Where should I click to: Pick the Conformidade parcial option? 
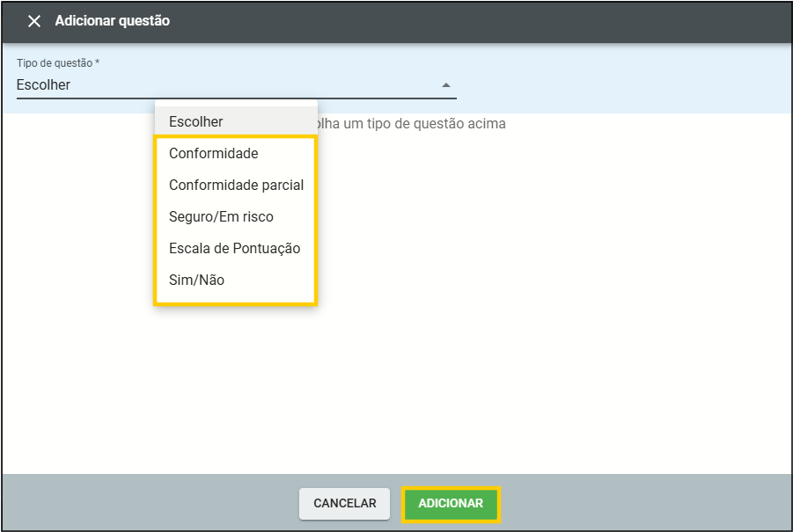click(236, 185)
